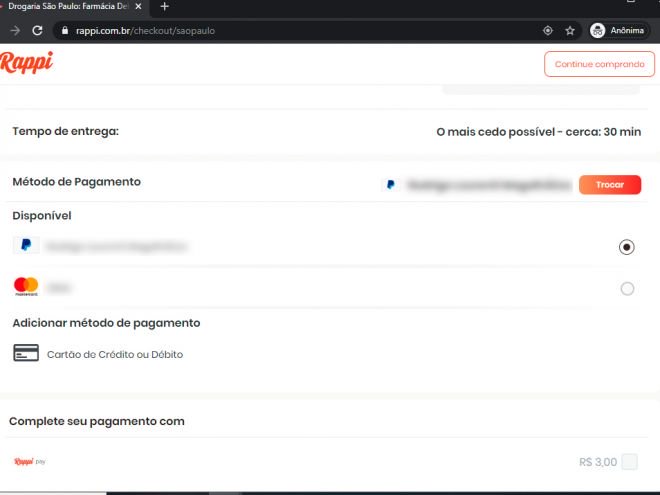Image resolution: width=660 pixels, height=495 pixels.
Task: Open the Anônima incognito profile button
Action: [617, 31]
